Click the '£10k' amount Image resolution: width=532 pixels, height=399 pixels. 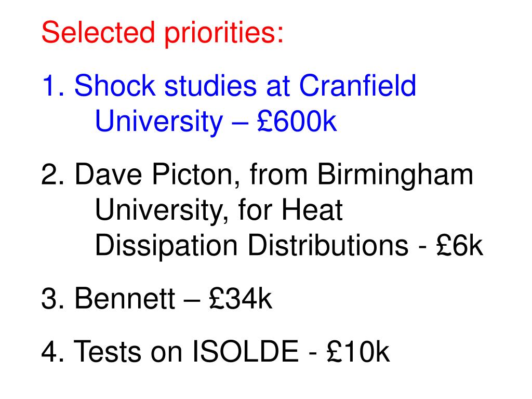tap(358, 352)
